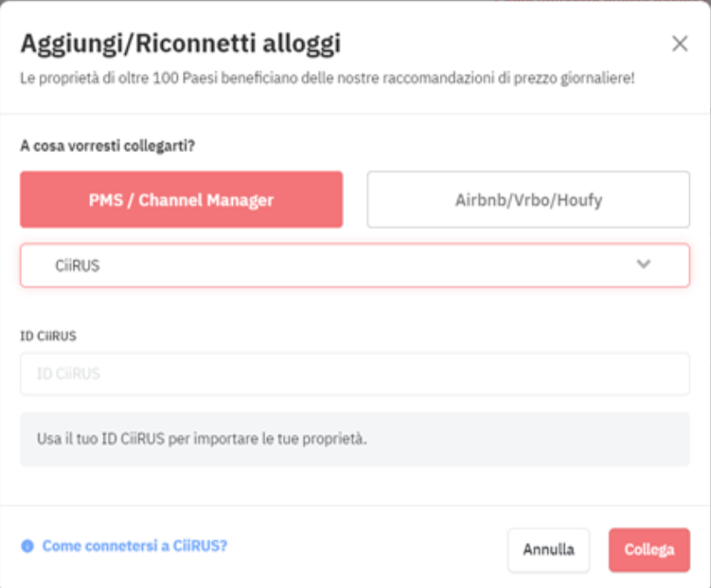The image size is (711, 588).
Task: Open the CiiRUS provider dropdown
Action: pyautogui.click(x=355, y=265)
